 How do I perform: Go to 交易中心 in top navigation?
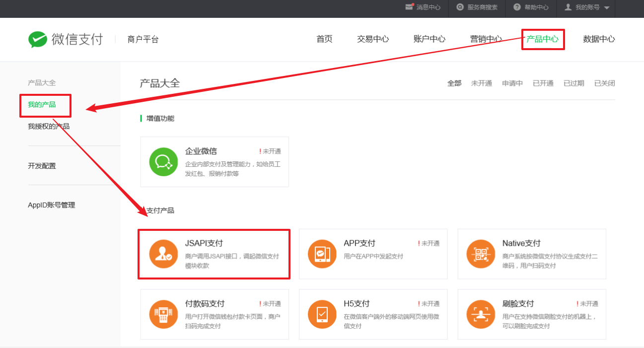tap(373, 39)
